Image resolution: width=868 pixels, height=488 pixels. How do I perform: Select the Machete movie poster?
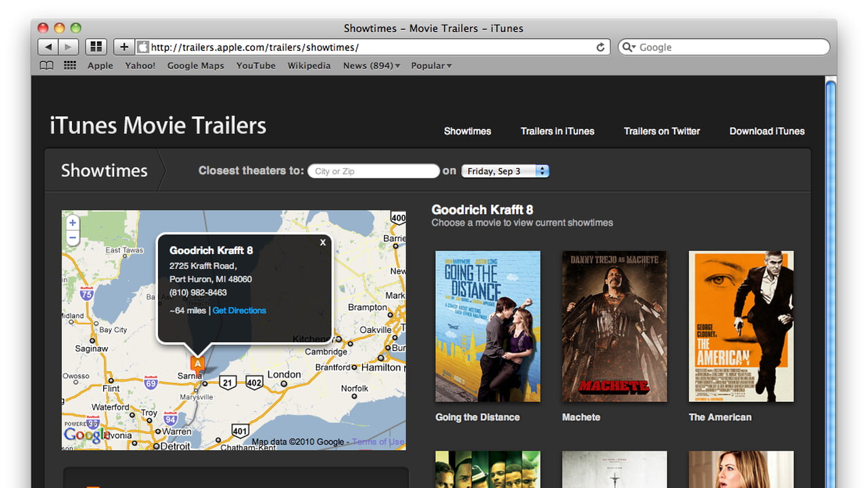click(614, 326)
